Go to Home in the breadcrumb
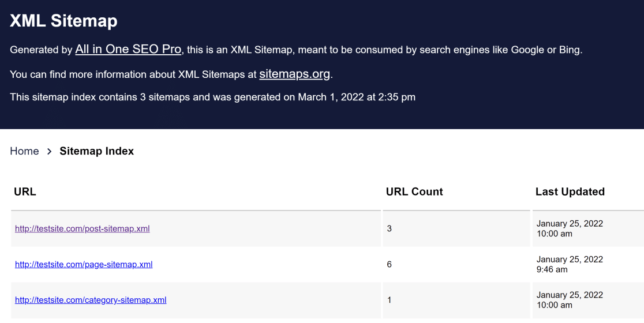 pos(24,151)
